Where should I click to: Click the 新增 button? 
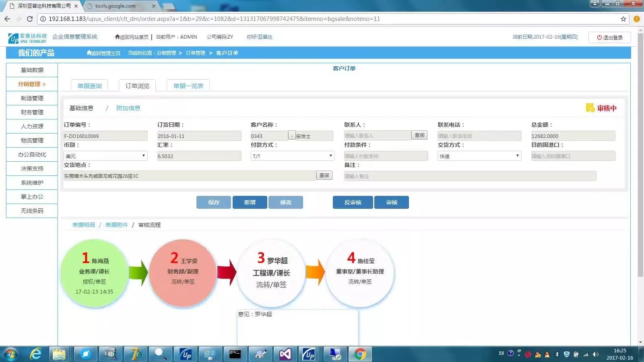coord(250,202)
